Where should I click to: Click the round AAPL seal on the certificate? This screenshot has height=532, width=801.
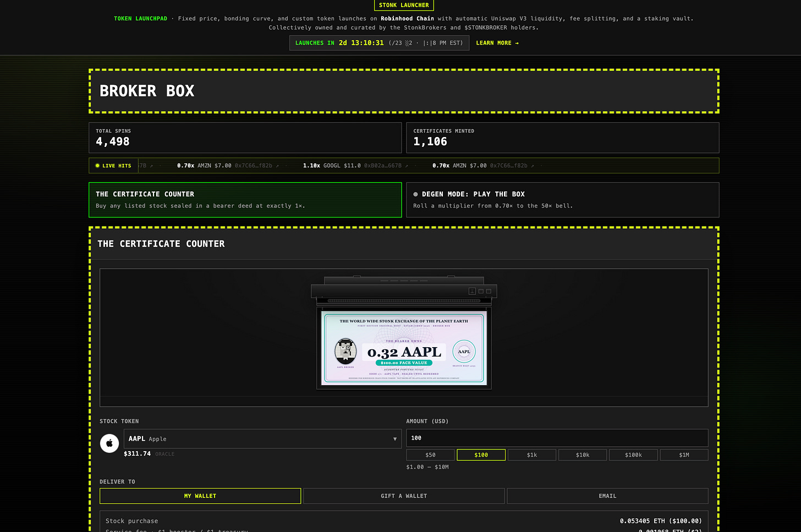(464, 352)
